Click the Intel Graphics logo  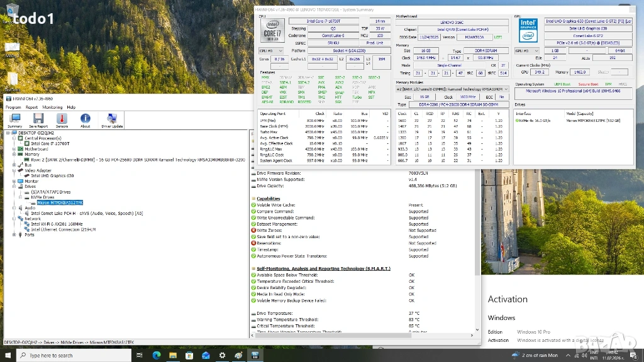point(527,31)
